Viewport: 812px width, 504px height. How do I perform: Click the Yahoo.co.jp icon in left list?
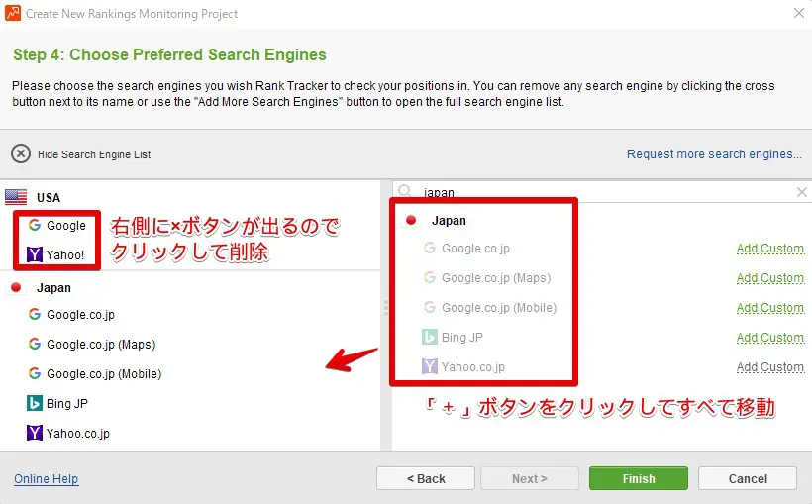(x=35, y=434)
